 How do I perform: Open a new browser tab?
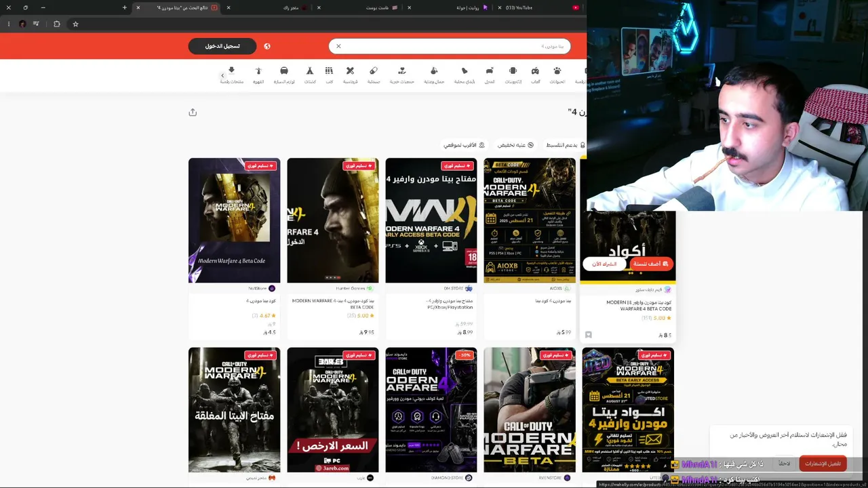[x=125, y=7]
